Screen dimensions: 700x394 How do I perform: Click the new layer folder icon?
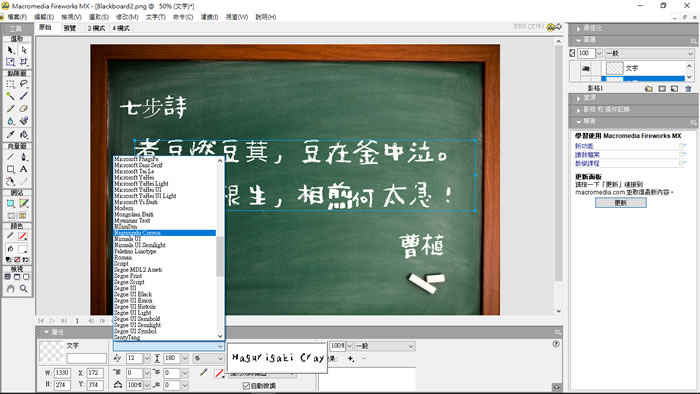pos(648,88)
